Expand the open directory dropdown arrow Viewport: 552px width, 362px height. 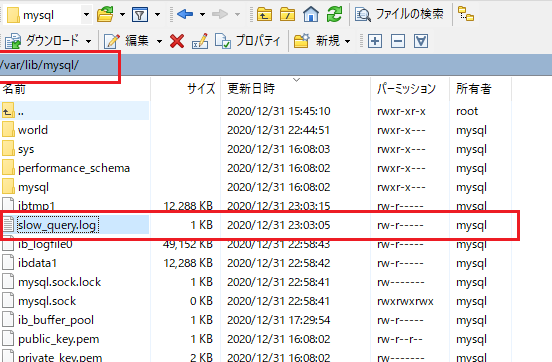point(122,15)
